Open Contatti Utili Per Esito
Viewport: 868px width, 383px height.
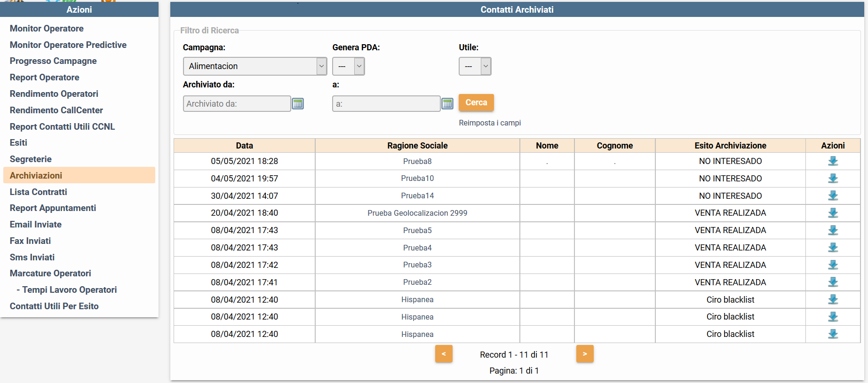pos(54,306)
